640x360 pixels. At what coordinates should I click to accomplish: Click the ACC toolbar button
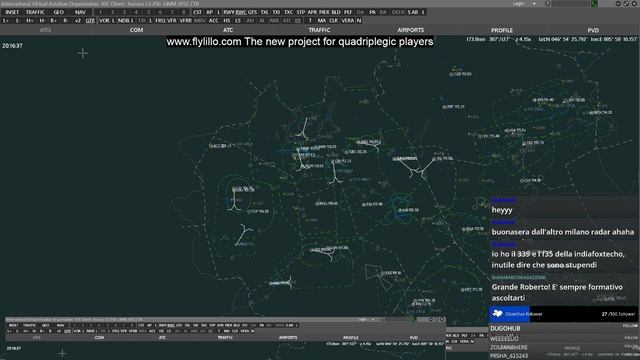213,20
